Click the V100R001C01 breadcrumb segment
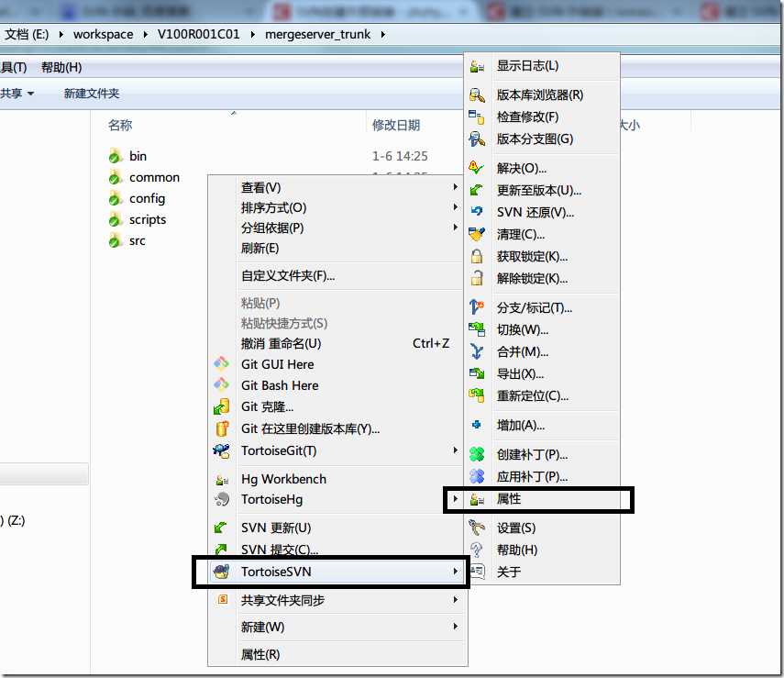This screenshot has height=678, width=784. [198, 35]
